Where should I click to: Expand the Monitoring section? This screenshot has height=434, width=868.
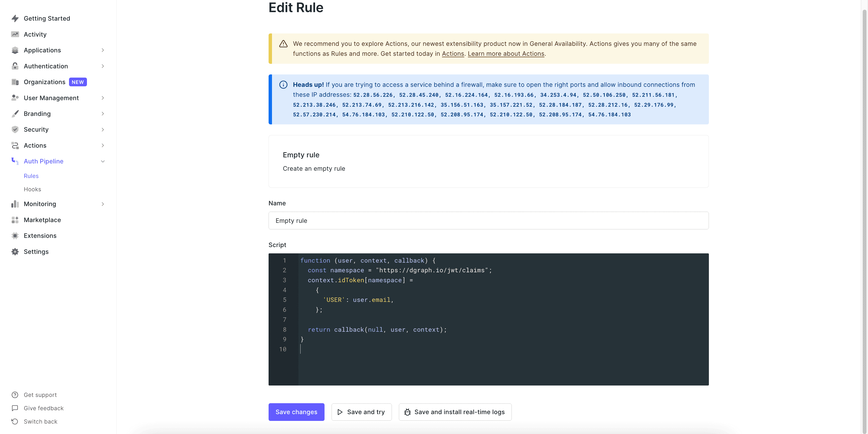pyautogui.click(x=103, y=204)
